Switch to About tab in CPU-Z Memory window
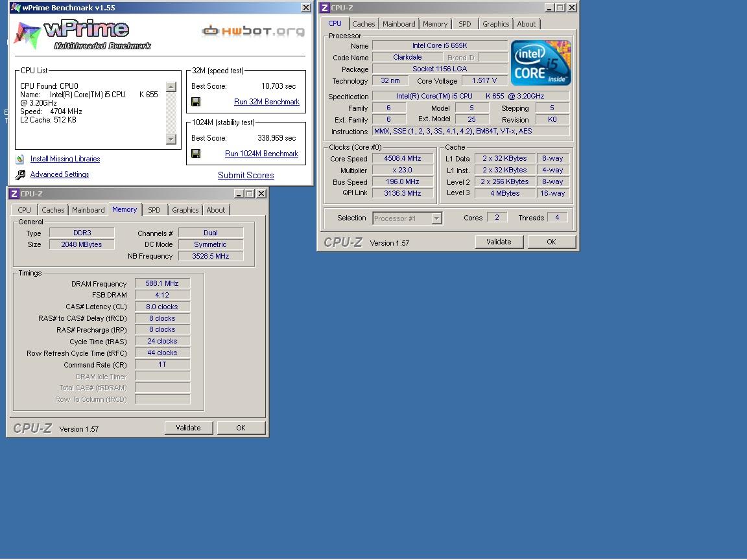This screenshot has height=560, width=747. tap(215, 210)
